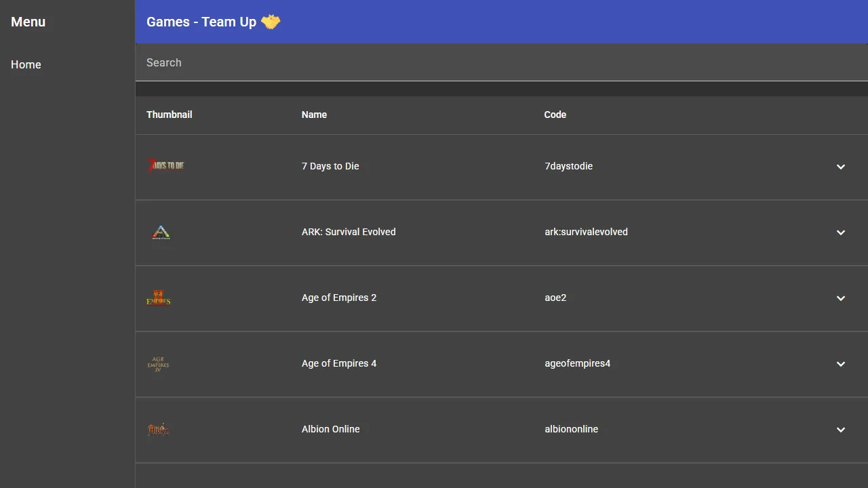Click the ARK: Survival Evolved logo thumbnail
The width and height of the screenshot is (868, 488).
click(x=161, y=232)
